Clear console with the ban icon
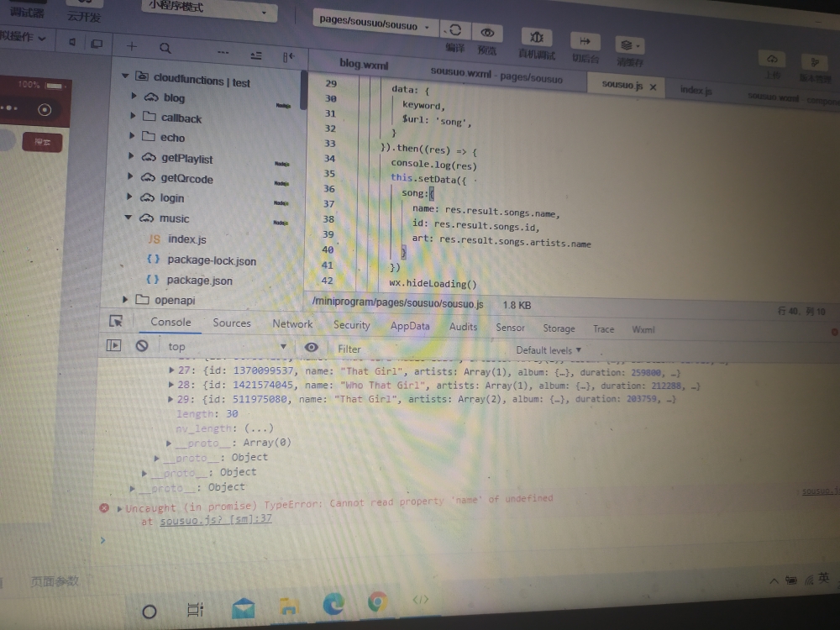The image size is (840, 630). 142,345
